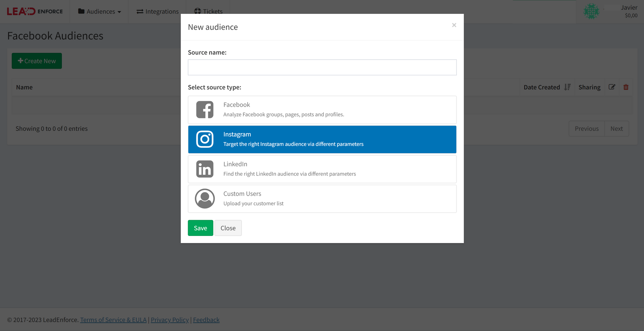Click the Create New button
The image size is (644, 331).
[x=37, y=61]
